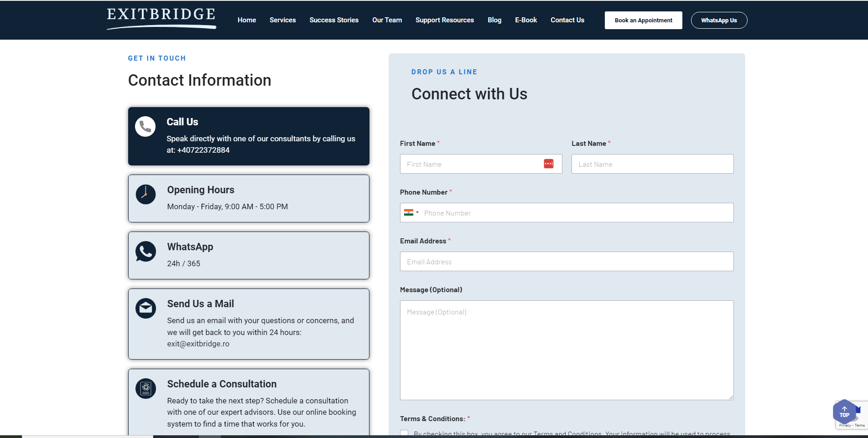868x438 pixels.
Task: Click the envelope icon in Send Us a Mail
Action: (x=145, y=308)
